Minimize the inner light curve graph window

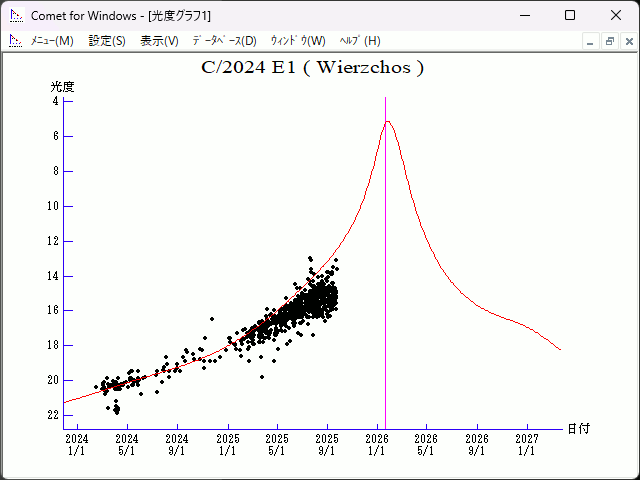pyautogui.click(x=591, y=41)
